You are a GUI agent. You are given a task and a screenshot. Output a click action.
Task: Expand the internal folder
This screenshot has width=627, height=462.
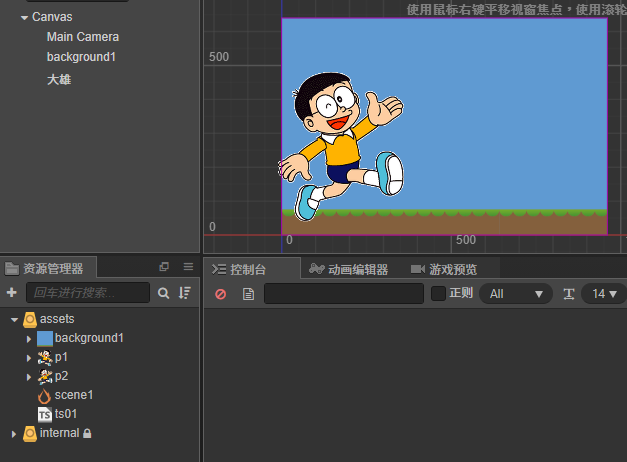tap(14, 434)
